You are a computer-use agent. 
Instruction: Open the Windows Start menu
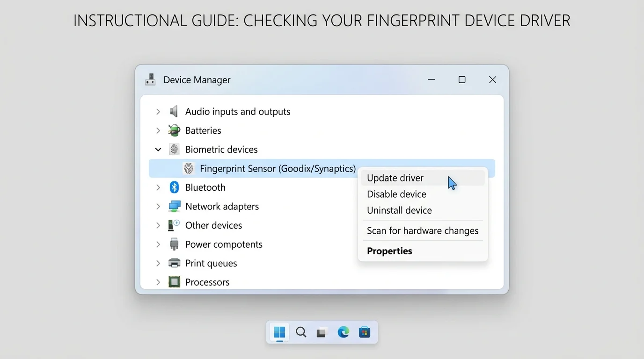(x=279, y=332)
